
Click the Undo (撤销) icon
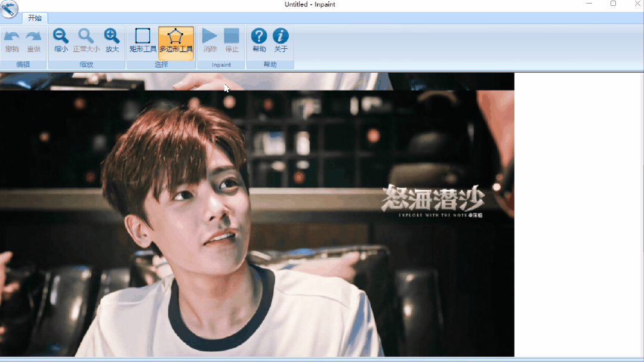[12, 41]
